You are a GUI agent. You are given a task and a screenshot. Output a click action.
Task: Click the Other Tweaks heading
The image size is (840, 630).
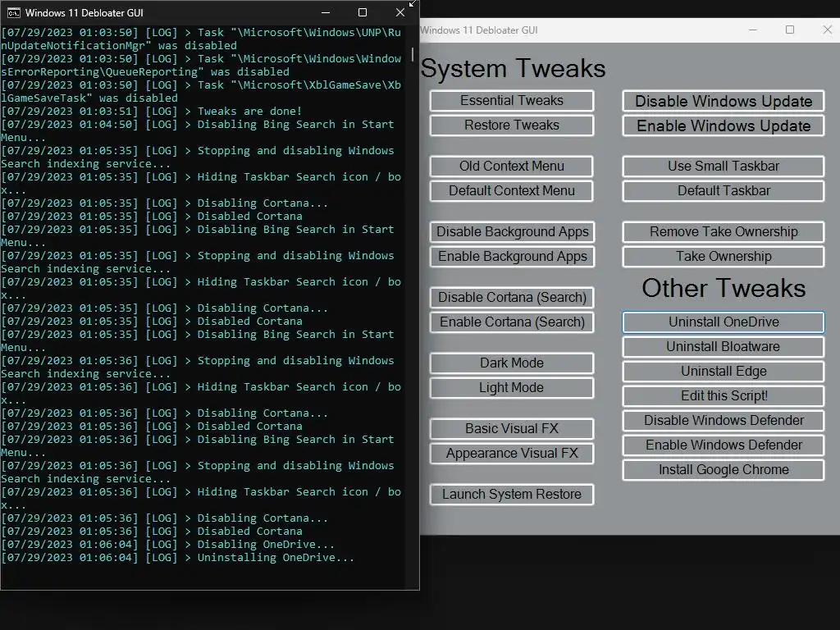tap(724, 288)
